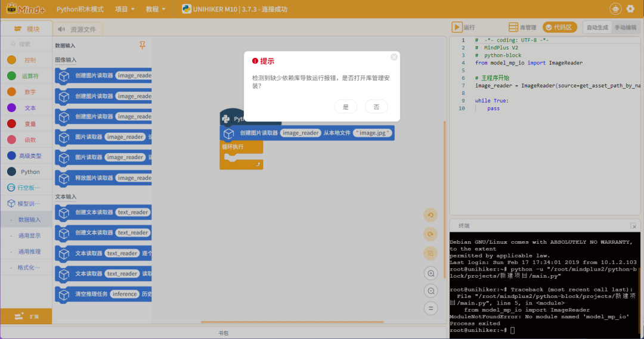644x339 pixels.
Task: Zoom out on the workspace
Action: tap(431, 291)
